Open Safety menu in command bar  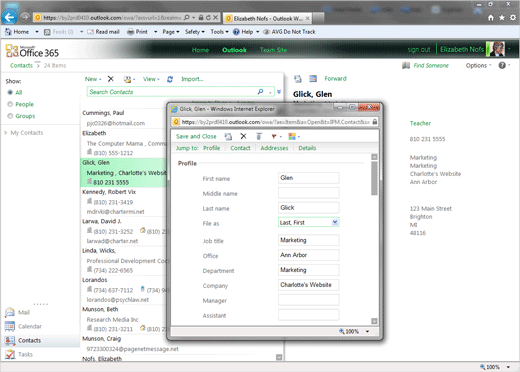click(x=195, y=32)
